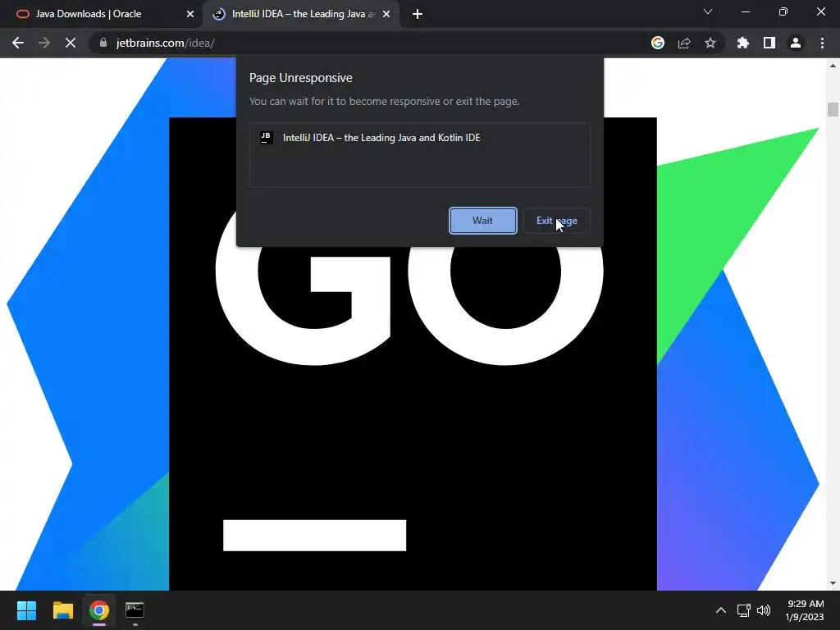Click the Oracle favicon on first tab
840x630 pixels.
tap(22, 14)
